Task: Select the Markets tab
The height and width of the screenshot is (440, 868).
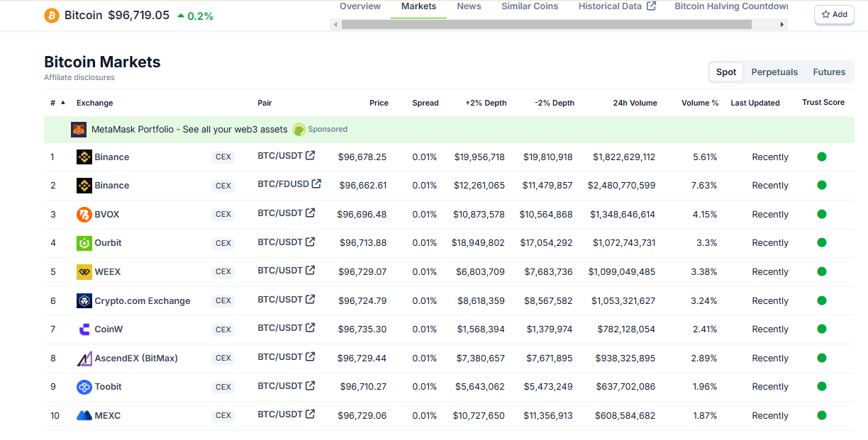Action: (418, 6)
